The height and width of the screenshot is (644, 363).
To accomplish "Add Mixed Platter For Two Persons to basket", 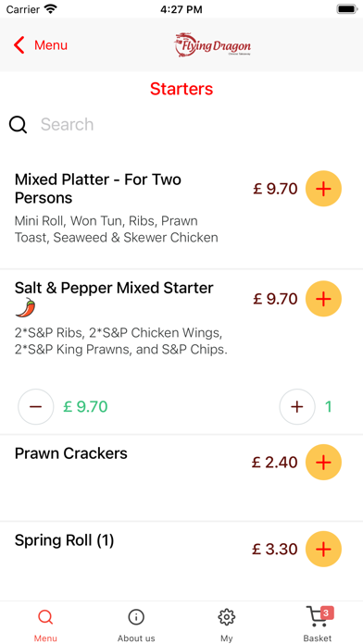I will (x=323, y=189).
